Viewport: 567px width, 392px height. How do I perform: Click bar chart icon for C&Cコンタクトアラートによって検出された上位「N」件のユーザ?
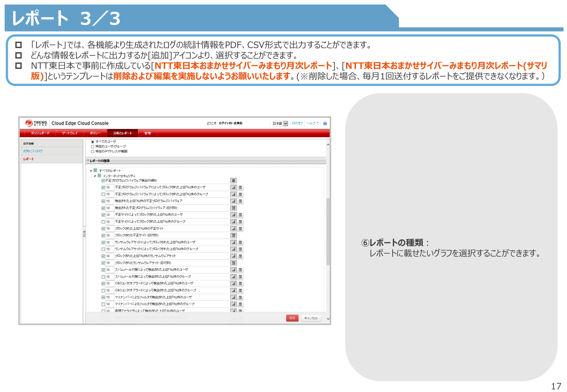(233, 284)
